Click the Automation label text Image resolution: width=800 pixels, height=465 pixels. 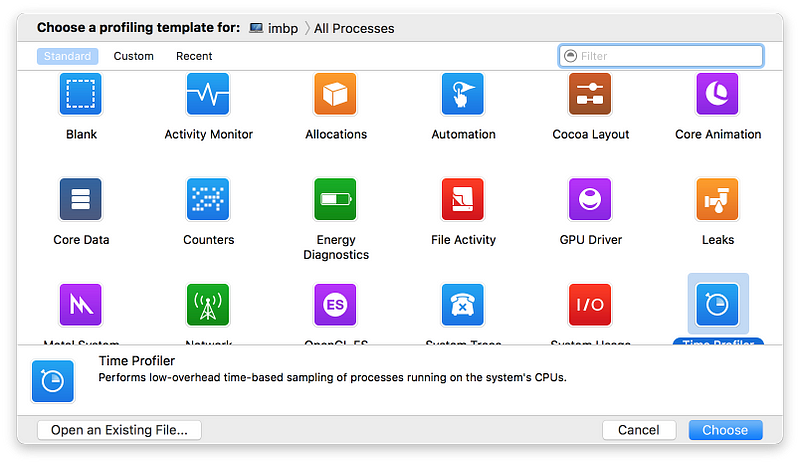tap(463, 134)
